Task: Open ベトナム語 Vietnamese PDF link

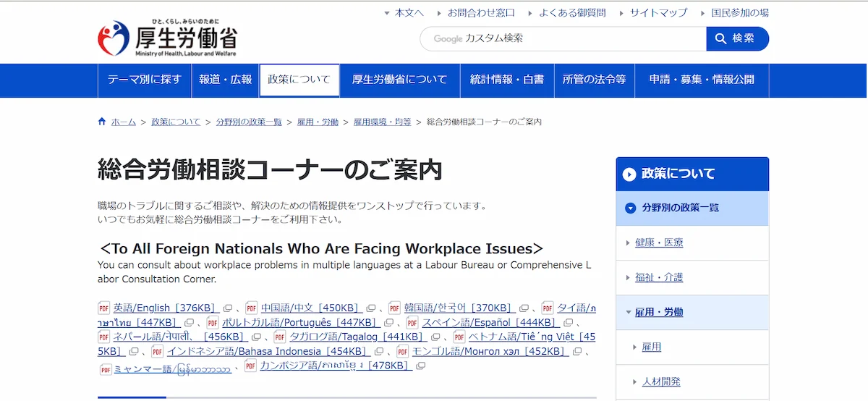Action: click(532, 337)
